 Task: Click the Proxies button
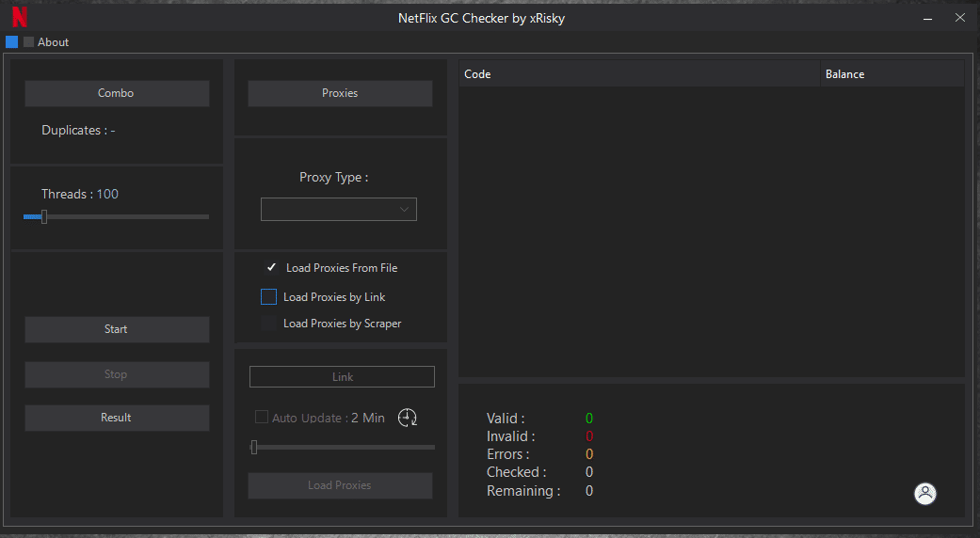point(340,93)
